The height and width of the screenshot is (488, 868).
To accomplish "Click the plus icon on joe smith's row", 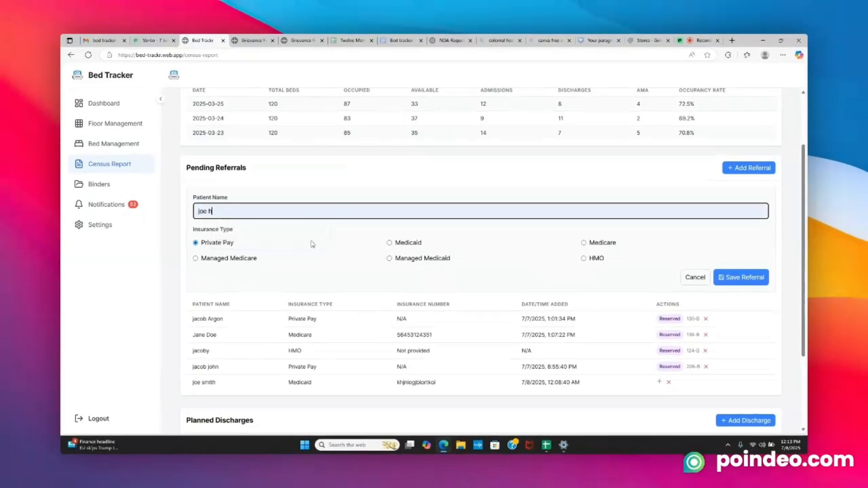I will 659,382.
